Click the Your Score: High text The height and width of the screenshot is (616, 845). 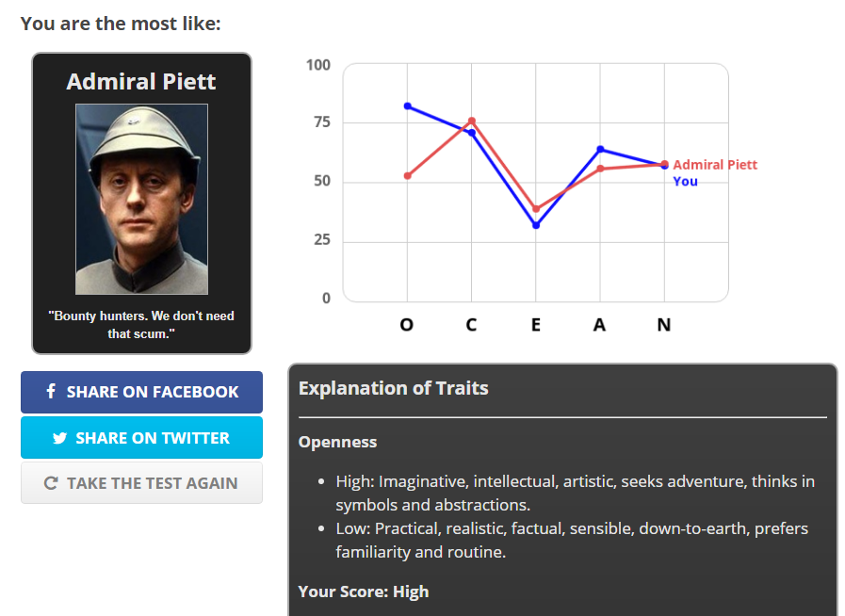(363, 592)
